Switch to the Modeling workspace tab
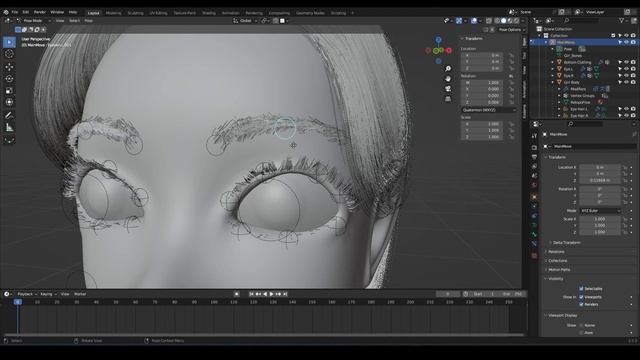 pyautogui.click(x=113, y=13)
